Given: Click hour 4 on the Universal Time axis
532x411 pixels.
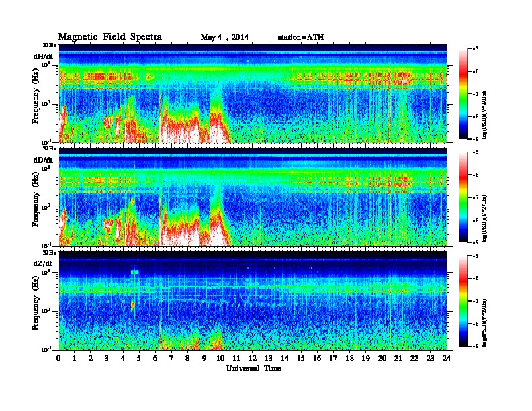Looking at the screenshot, I should 123,358.
